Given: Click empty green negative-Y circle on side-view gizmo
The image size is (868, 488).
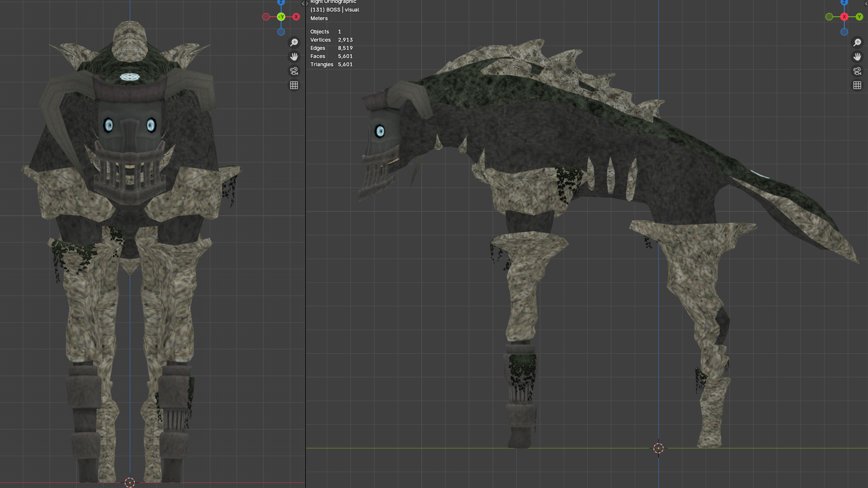Looking at the screenshot, I should pyautogui.click(x=829, y=17).
